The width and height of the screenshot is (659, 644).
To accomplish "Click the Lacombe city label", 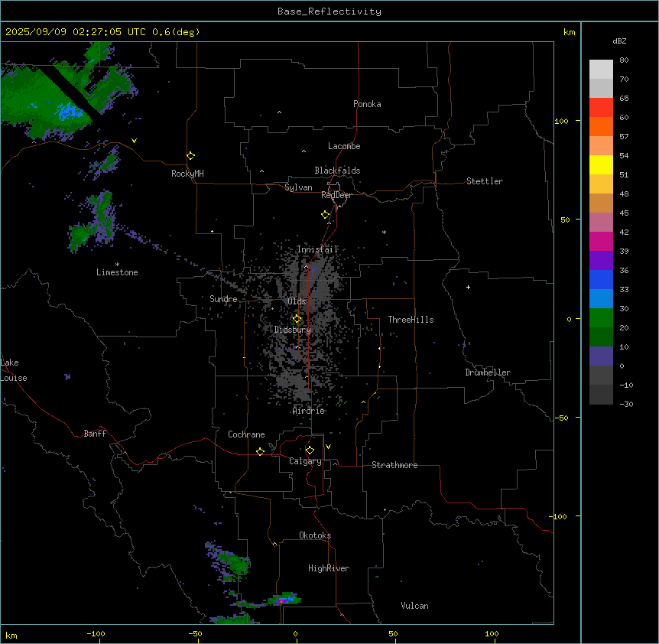I will (x=344, y=146).
